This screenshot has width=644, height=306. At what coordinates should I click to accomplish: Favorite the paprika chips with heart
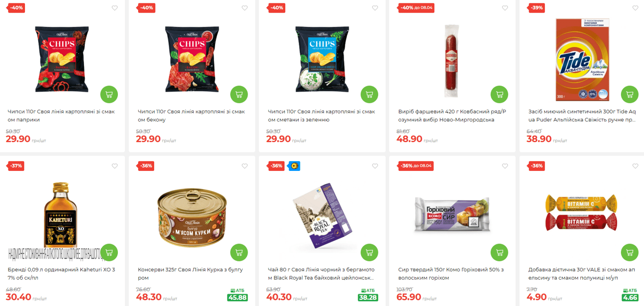pos(115,8)
